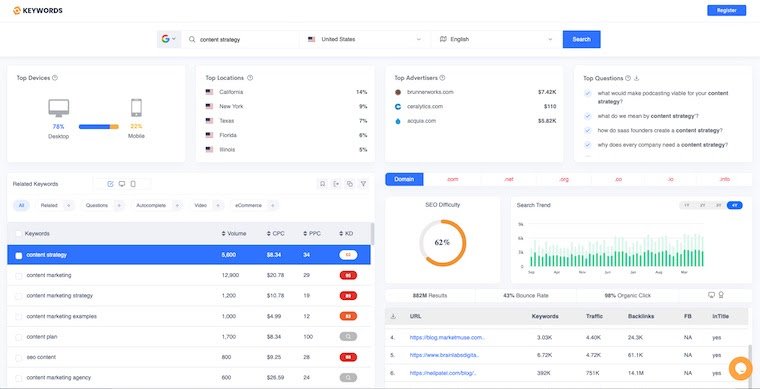Open the English language dropdown
The height and width of the screenshot is (389, 760).
496,39
